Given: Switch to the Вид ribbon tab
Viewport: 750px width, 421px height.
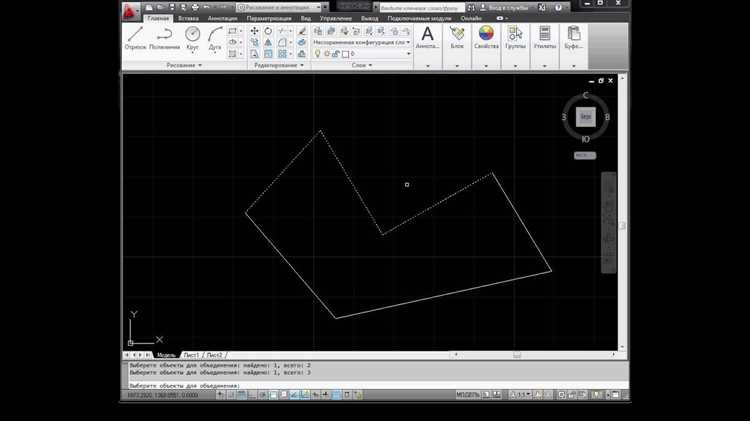Looking at the screenshot, I should [x=306, y=18].
